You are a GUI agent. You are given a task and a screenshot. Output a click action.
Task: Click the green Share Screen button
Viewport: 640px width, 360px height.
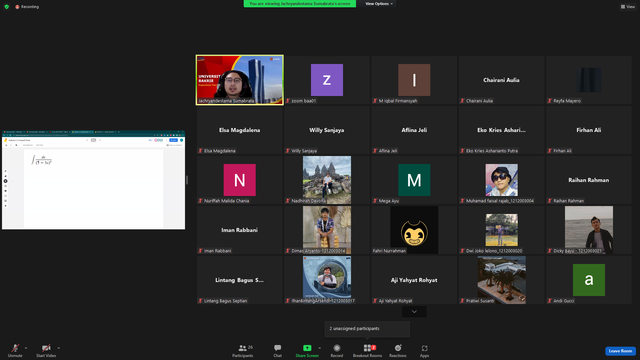click(307, 350)
